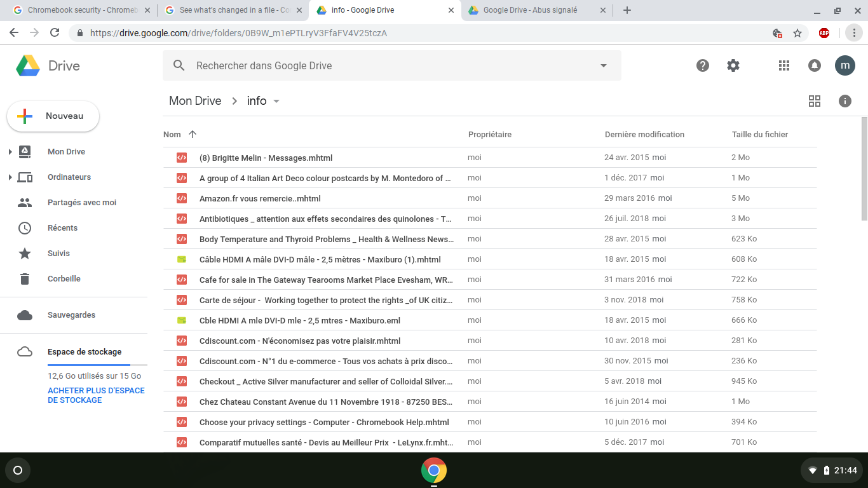Click Acheter plus d'espace de stockage link
The height and width of the screenshot is (488, 868).
point(96,395)
